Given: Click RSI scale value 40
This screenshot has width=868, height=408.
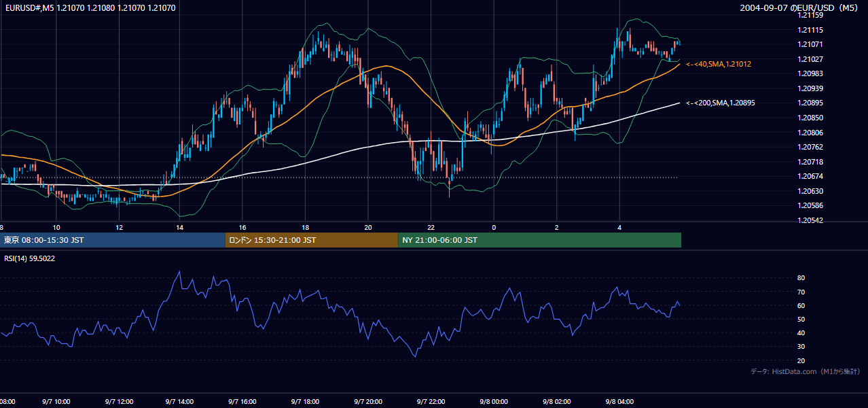Looking at the screenshot, I should [x=801, y=333].
